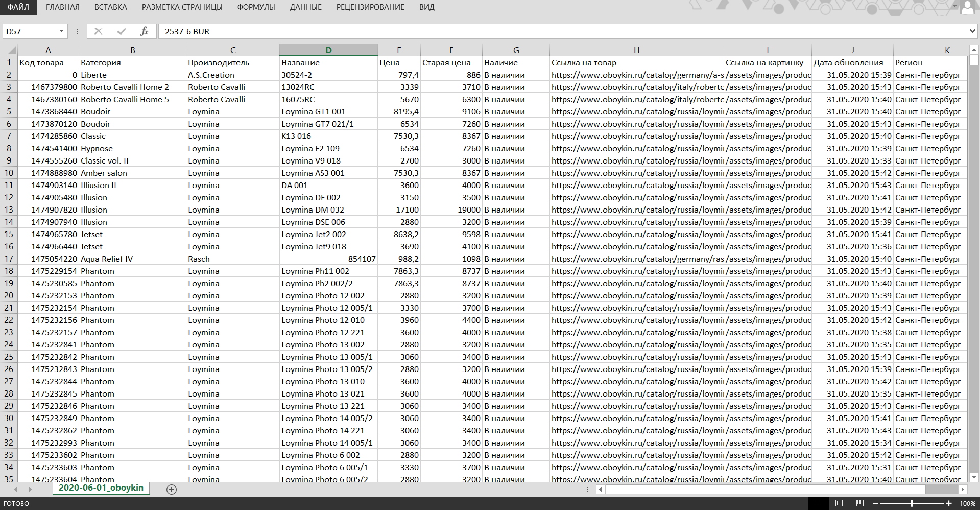980x510 pixels.
Task: Select column D header
Action: point(328,50)
